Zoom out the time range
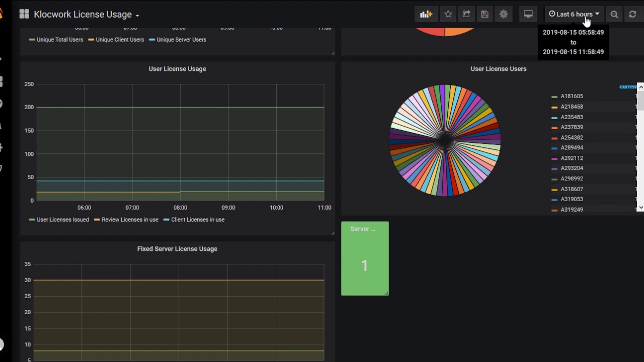 click(x=614, y=14)
